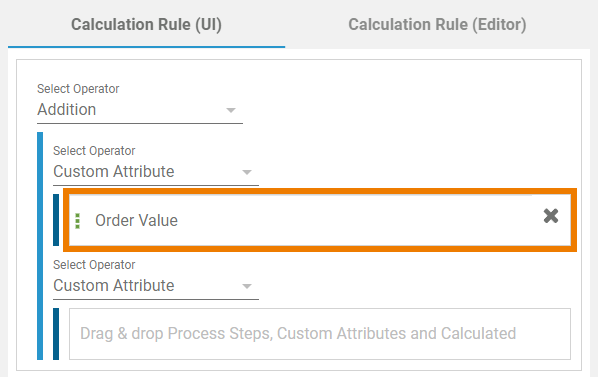598x377 pixels.
Task: Grab the green dotted handle beside Order Value
Action: tap(78, 221)
